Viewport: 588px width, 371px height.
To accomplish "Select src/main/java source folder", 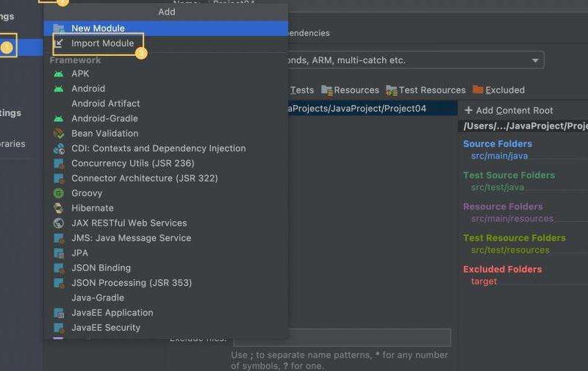I will pos(500,156).
